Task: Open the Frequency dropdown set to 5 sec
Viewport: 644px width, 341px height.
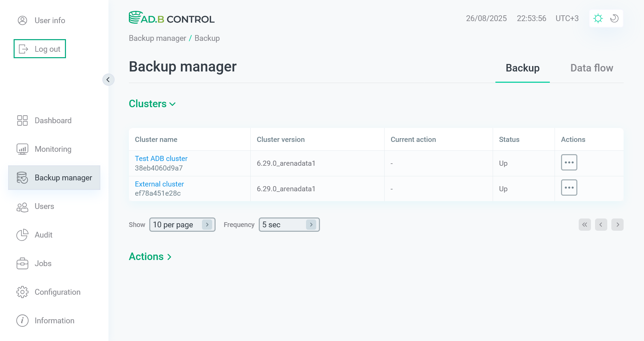Action: click(289, 225)
